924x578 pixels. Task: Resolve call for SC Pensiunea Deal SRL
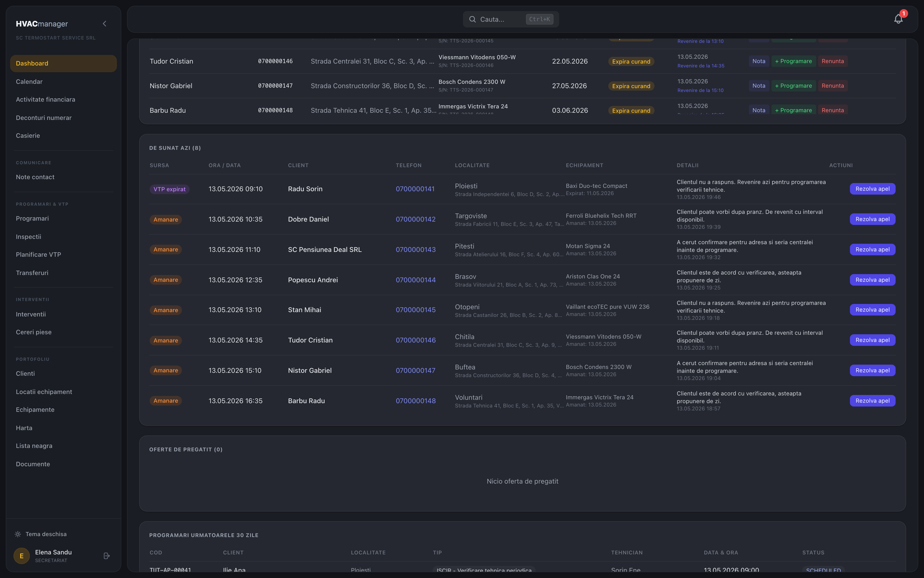pos(873,249)
